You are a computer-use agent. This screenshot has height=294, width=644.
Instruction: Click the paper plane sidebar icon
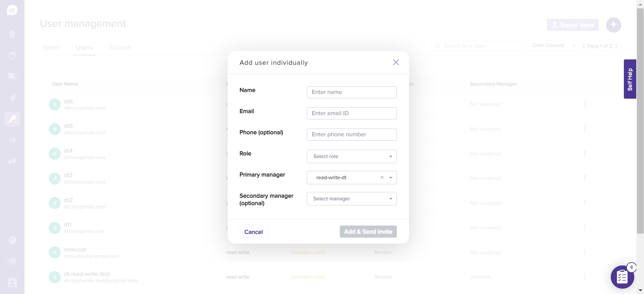(x=12, y=98)
